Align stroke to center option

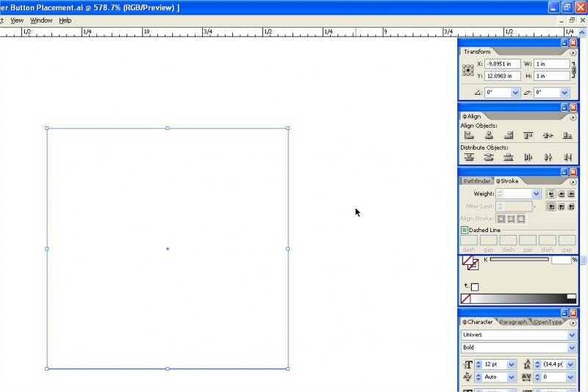501,219
